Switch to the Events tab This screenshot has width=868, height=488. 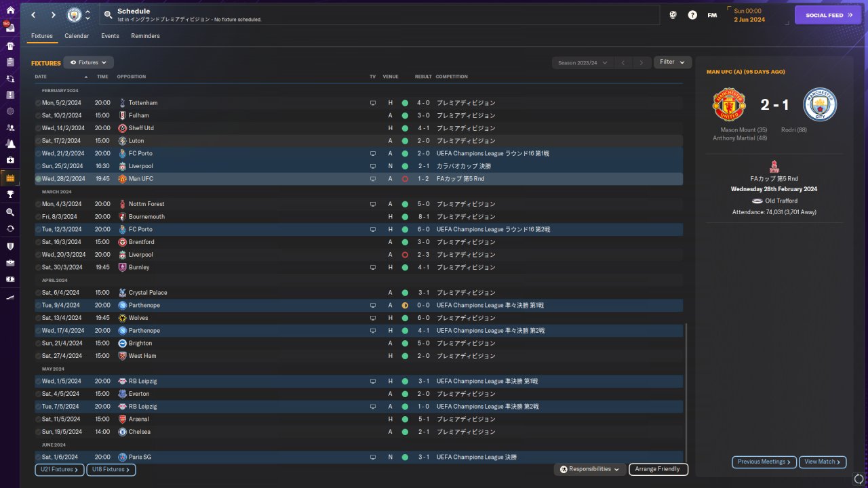pyautogui.click(x=110, y=36)
